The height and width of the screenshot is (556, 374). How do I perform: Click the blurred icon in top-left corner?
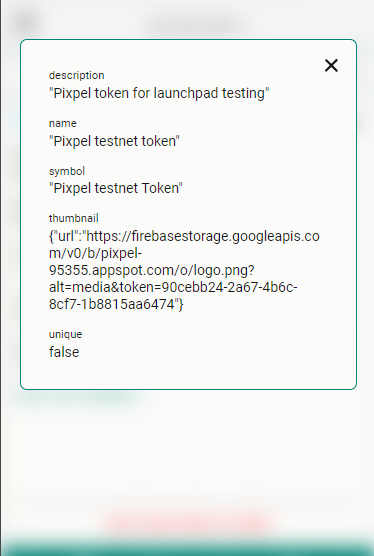(x=26, y=22)
